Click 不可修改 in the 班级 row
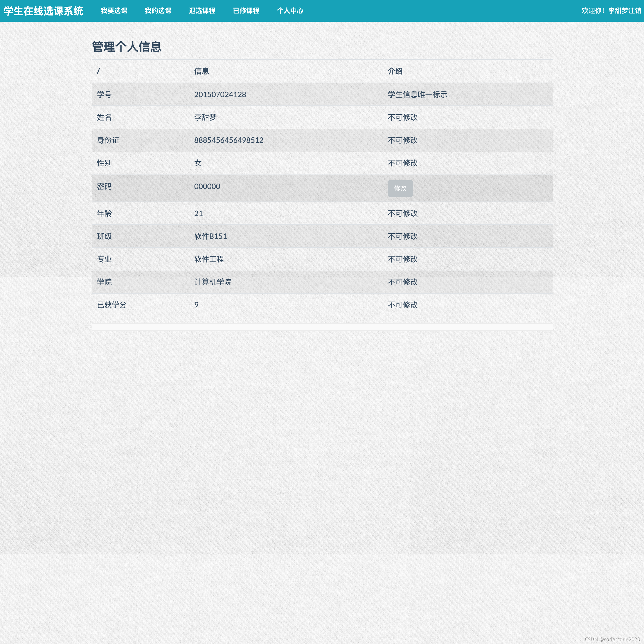 (x=403, y=236)
